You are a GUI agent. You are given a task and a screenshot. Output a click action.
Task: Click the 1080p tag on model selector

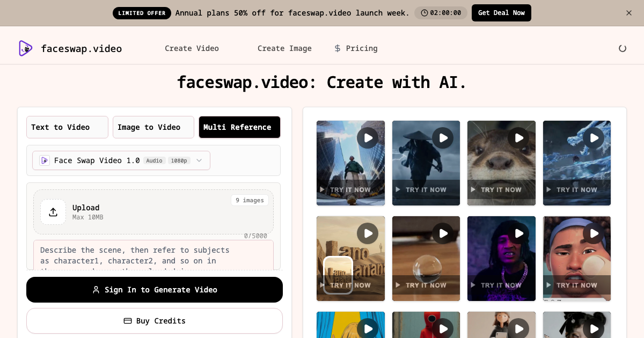click(x=179, y=160)
